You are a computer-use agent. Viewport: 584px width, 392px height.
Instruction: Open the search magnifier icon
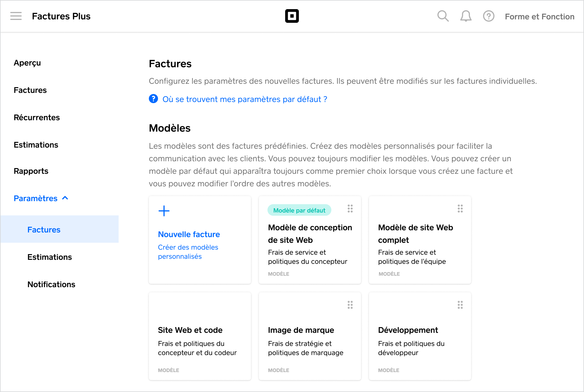(443, 16)
